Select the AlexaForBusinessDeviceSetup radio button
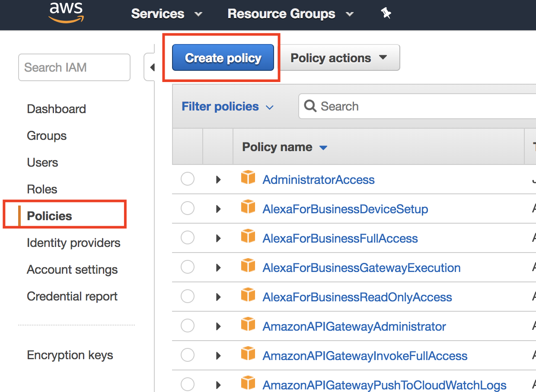 (188, 209)
